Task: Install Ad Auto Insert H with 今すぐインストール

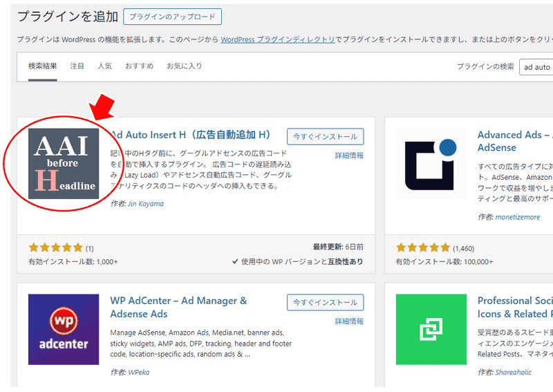Action: pos(325,137)
